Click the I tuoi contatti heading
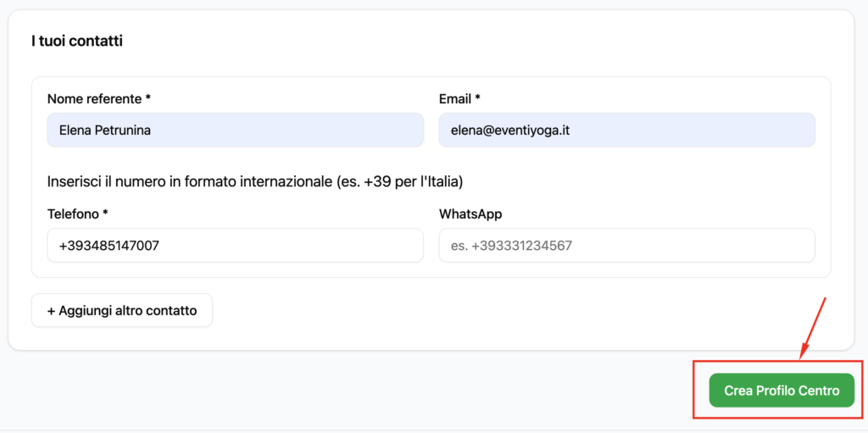 tap(77, 41)
